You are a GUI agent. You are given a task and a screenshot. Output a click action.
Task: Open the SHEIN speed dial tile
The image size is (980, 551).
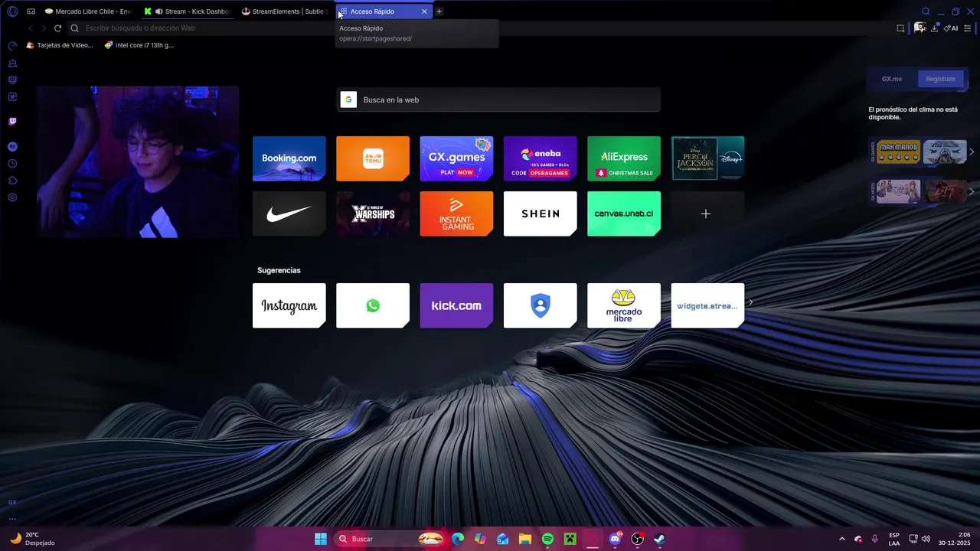[x=540, y=214]
